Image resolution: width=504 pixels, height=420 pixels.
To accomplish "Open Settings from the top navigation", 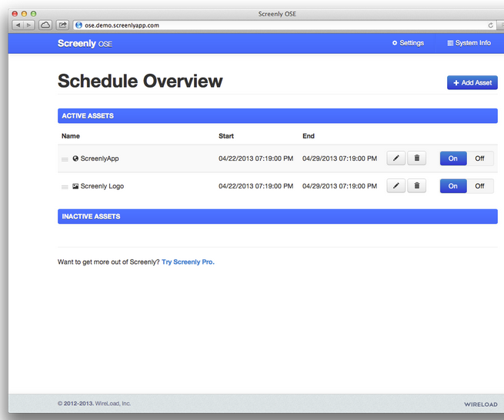I will tap(408, 43).
